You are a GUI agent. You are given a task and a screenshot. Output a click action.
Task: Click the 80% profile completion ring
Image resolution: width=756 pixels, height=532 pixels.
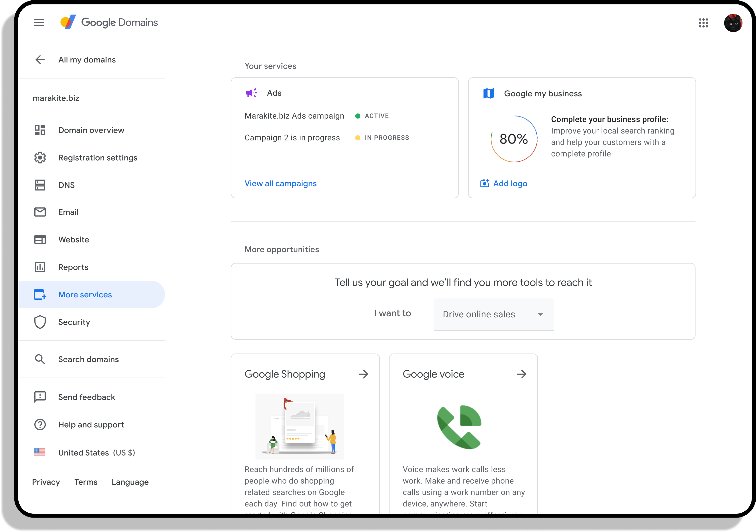pyautogui.click(x=514, y=139)
